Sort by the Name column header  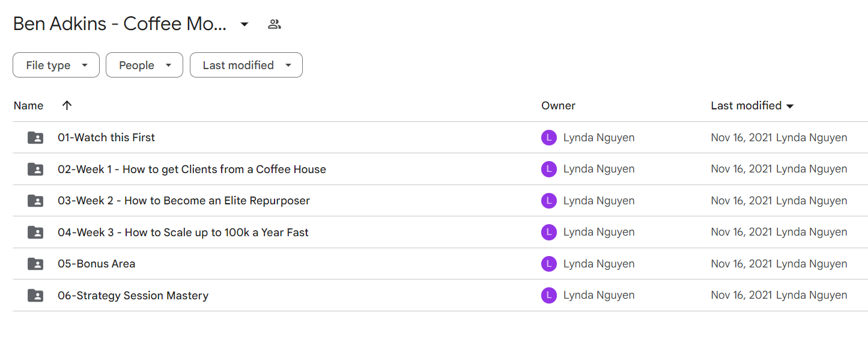[x=28, y=106]
